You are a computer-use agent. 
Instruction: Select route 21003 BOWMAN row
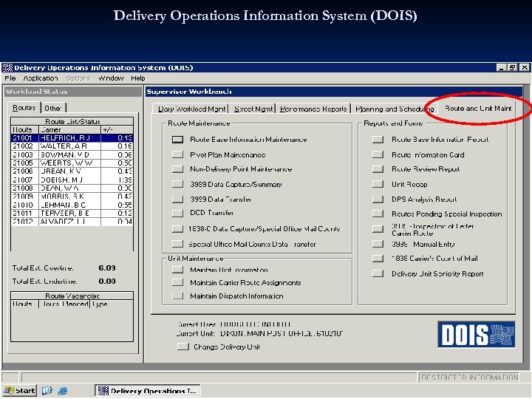click(x=72, y=154)
